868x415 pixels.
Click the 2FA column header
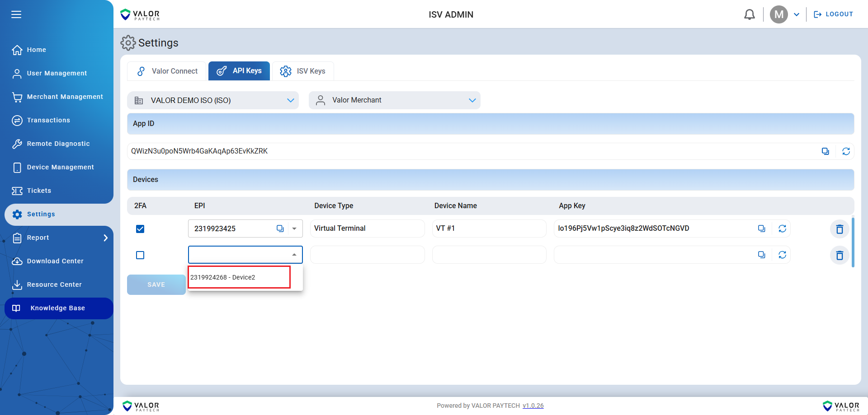140,206
